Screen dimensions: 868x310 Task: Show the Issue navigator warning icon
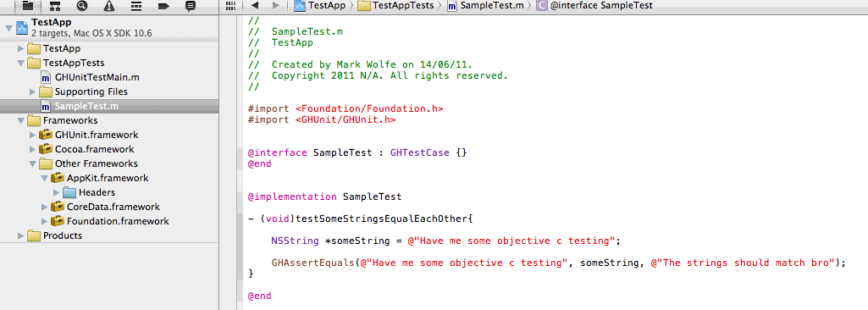click(x=109, y=6)
